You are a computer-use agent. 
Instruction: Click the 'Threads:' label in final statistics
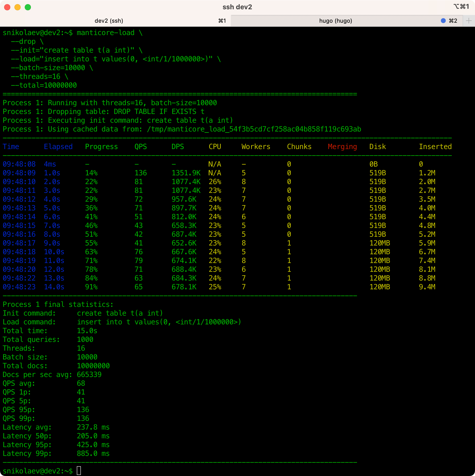pyautogui.click(x=19, y=348)
